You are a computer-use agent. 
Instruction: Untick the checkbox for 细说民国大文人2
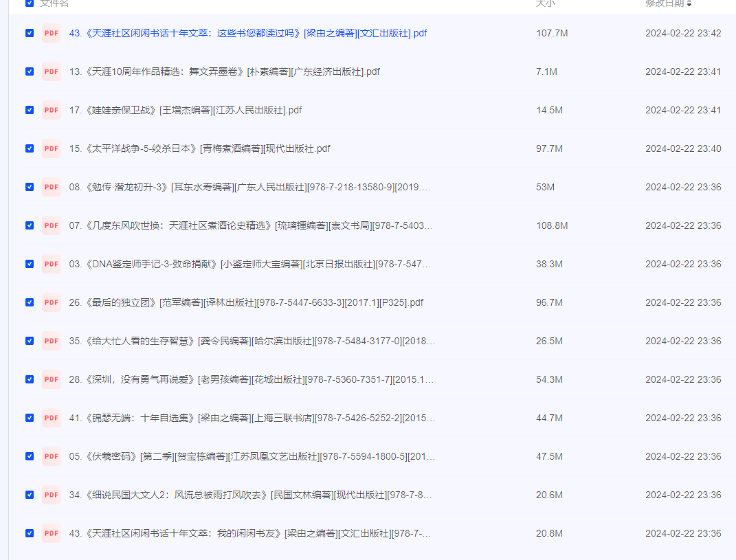point(30,495)
